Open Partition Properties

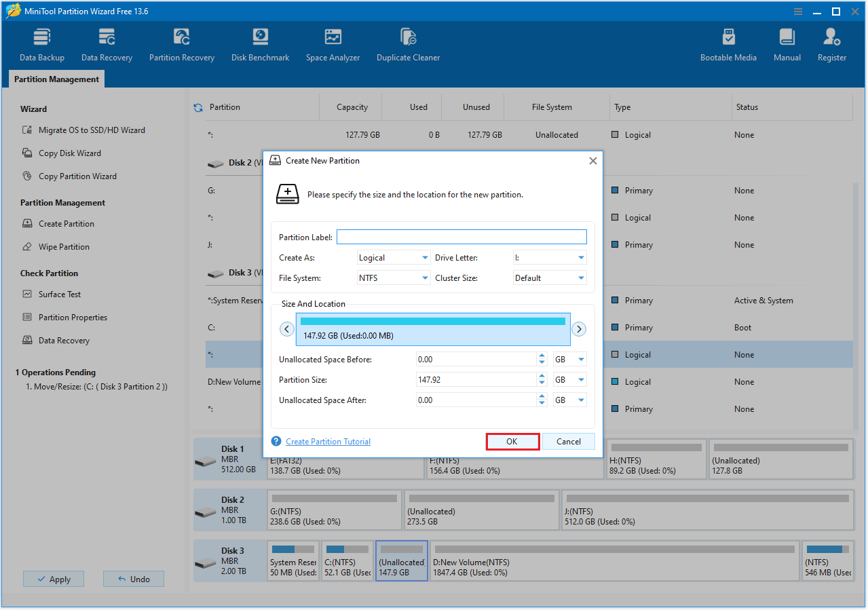click(64, 318)
